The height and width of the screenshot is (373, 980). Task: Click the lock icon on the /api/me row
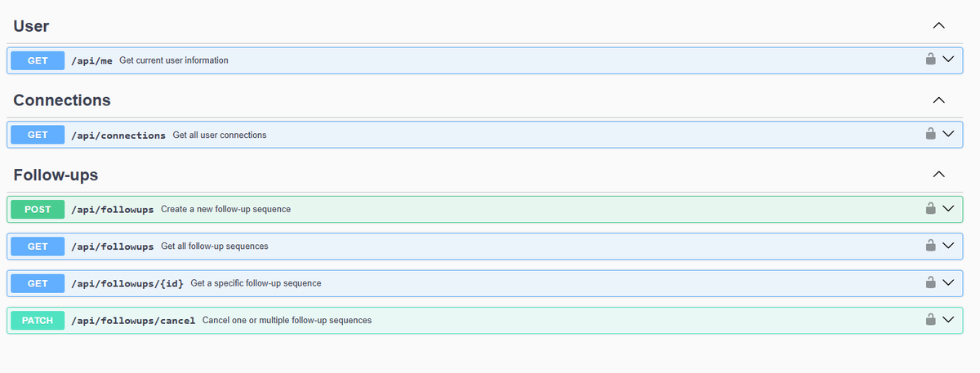929,60
